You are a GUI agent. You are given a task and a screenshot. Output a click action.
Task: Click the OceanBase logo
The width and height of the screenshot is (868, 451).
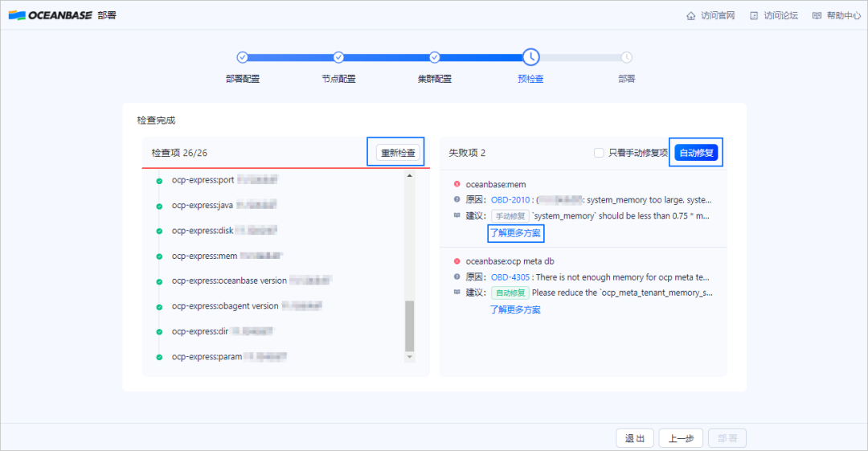tap(51, 14)
